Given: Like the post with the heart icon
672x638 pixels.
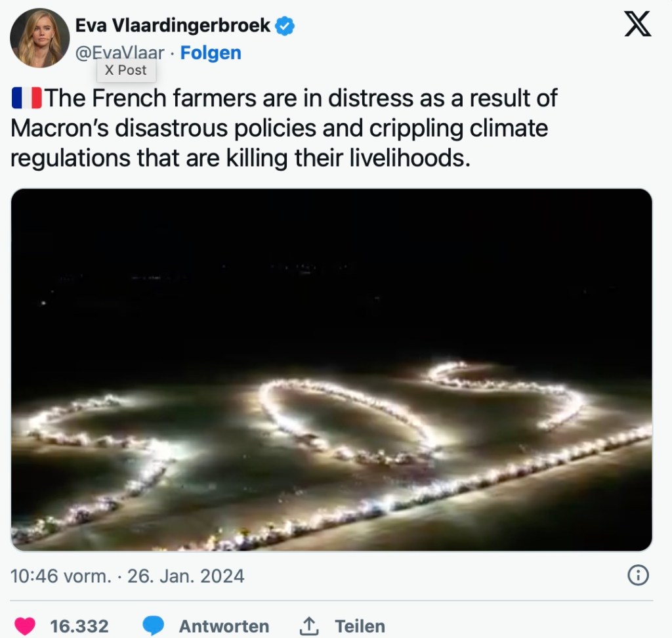Looking at the screenshot, I should click(24, 626).
